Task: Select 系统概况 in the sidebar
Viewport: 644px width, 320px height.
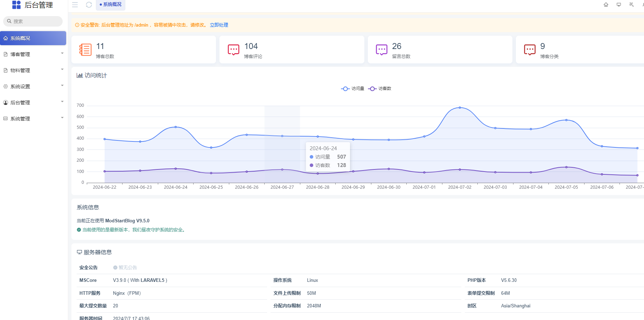Action: tap(33, 38)
